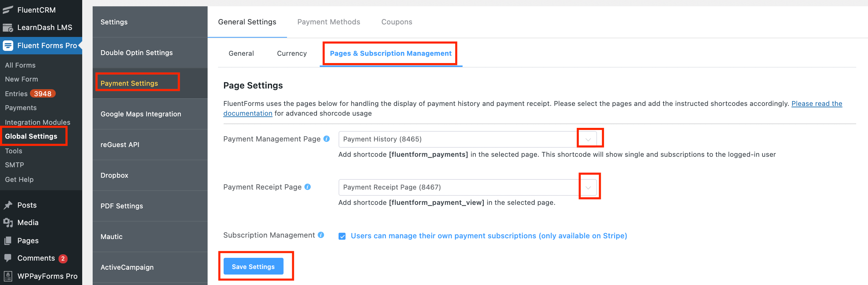Viewport: 868px width, 285px height.
Task: Open the LearnDash LMS menu label
Action: click(x=45, y=28)
